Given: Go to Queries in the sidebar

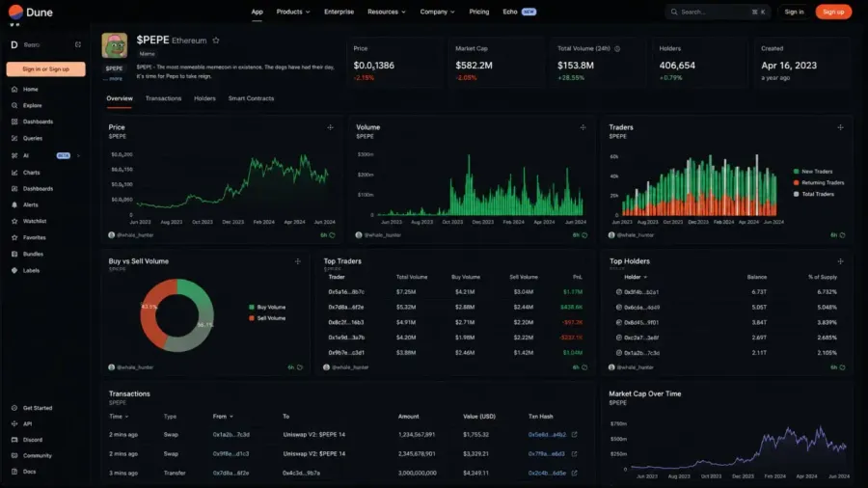Looking at the screenshot, I should (x=27, y=138).
